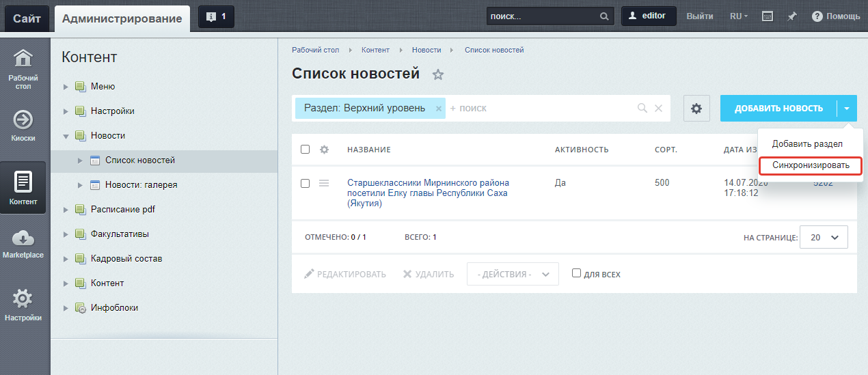The width and height of the screenshot is (868, 375).
Task: Click the search magnifier in top bar
Action: 604,16
